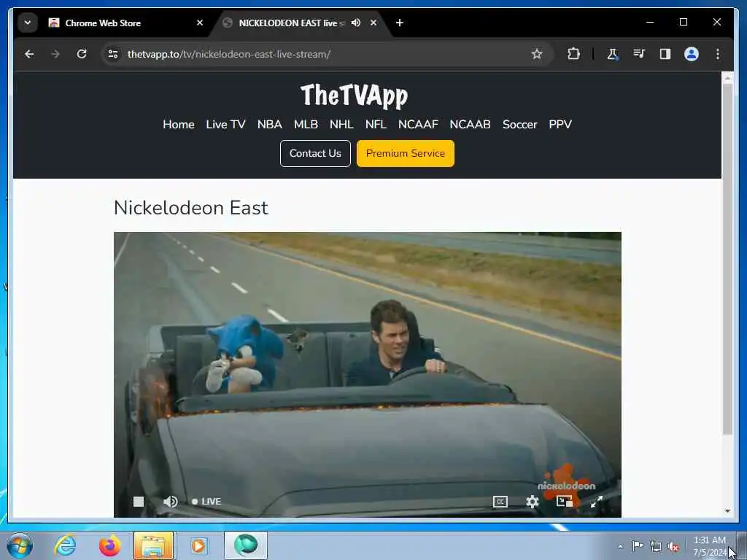Open Chrome three-dot menu
Viewport: 747px width, 560px height.
coord(718,54)
